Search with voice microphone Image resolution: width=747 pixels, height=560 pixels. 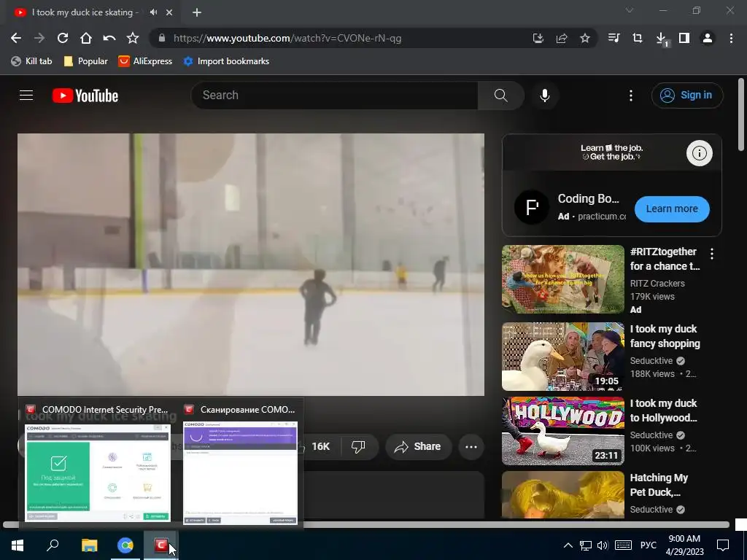tap(544, 96)
